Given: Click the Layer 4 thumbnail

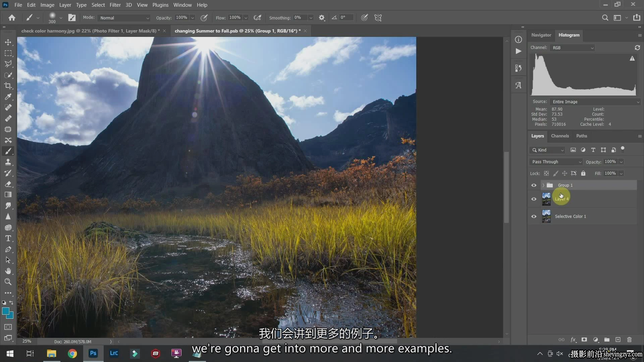Looking at the screenshot, I should [546, 199].
